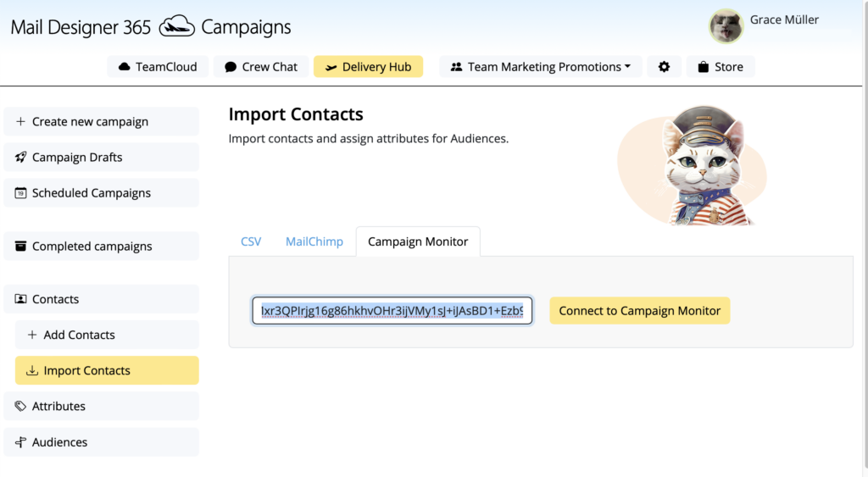
Task: Click the rocket icon beside Campaign Drafts
Action: tap(20, 157)
